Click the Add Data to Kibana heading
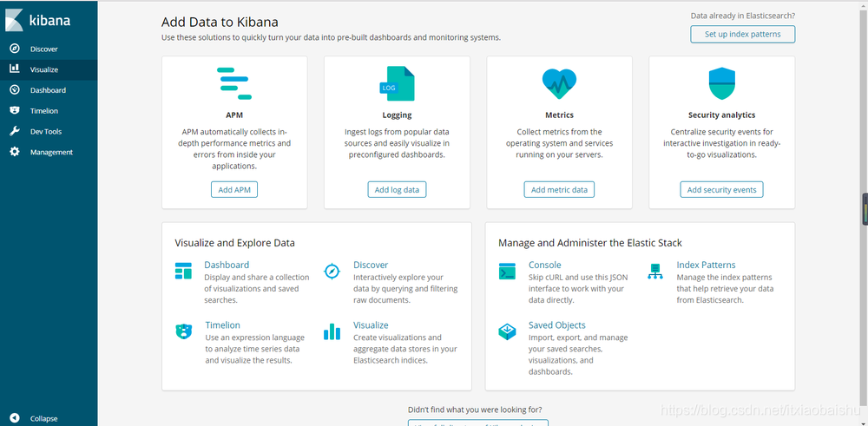The height and width of the screenshot is (426, 868). [220, 23]
